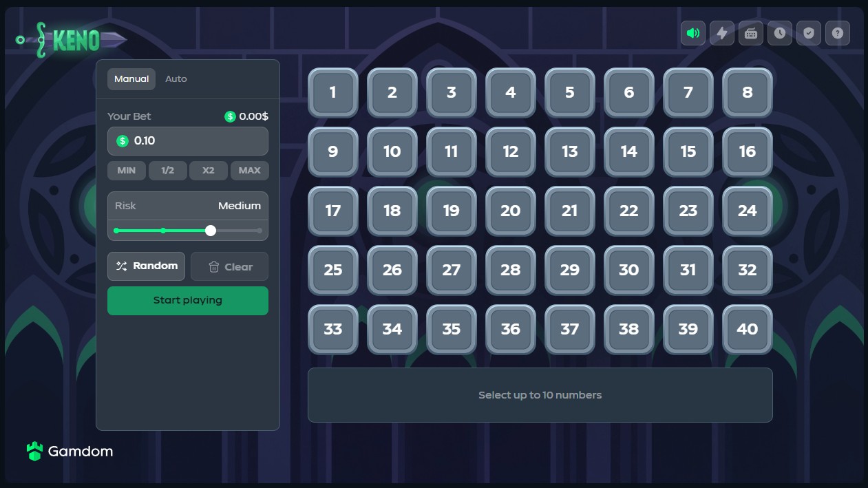The width and height of the screenshot is (868, 488).
Task: Mark number 35
Action: point(452,330)
